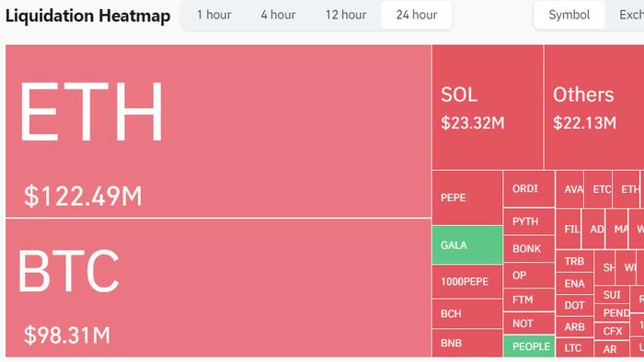Choose the 12 hour timeframe tab

pos(346,15)
